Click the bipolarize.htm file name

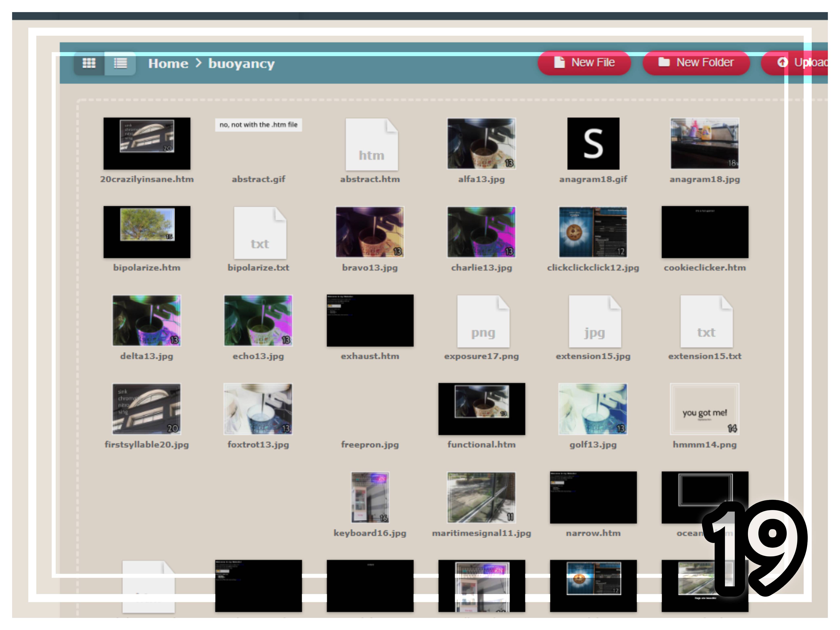147,268
